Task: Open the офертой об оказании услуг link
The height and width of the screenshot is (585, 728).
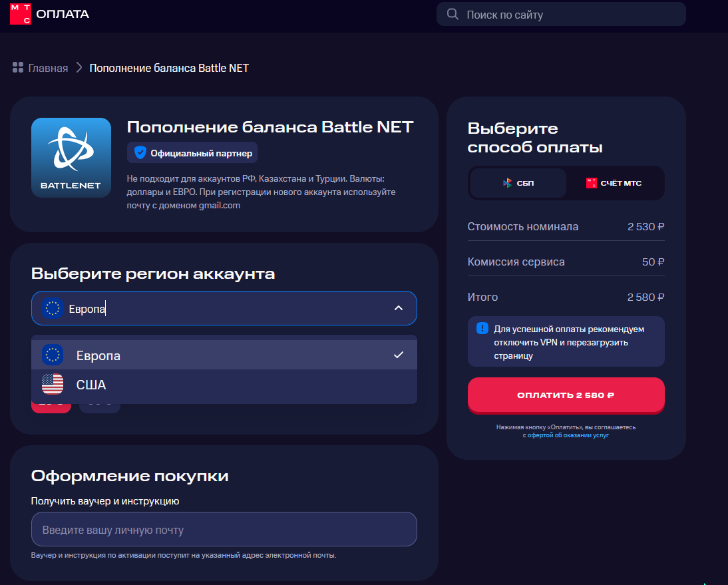Action: tap(568, 435)
